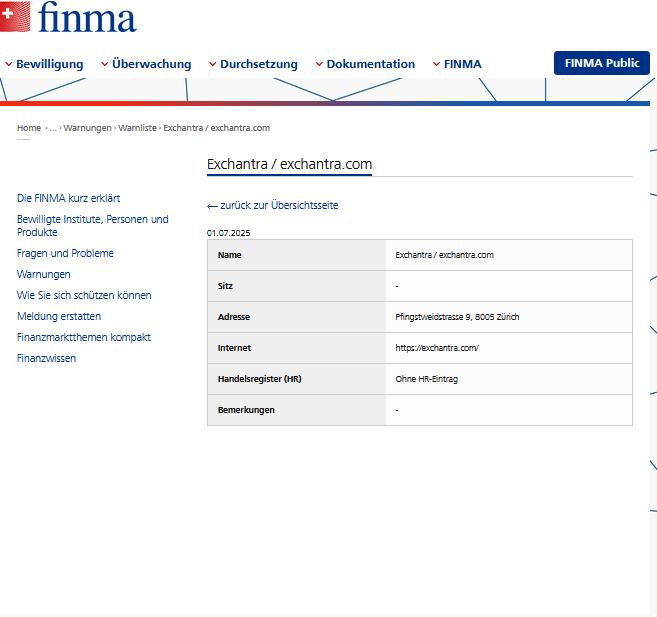Open the Bewilligung dropdown menu
The height and width of the screenshot is (617, 657).
click(44, 64)
